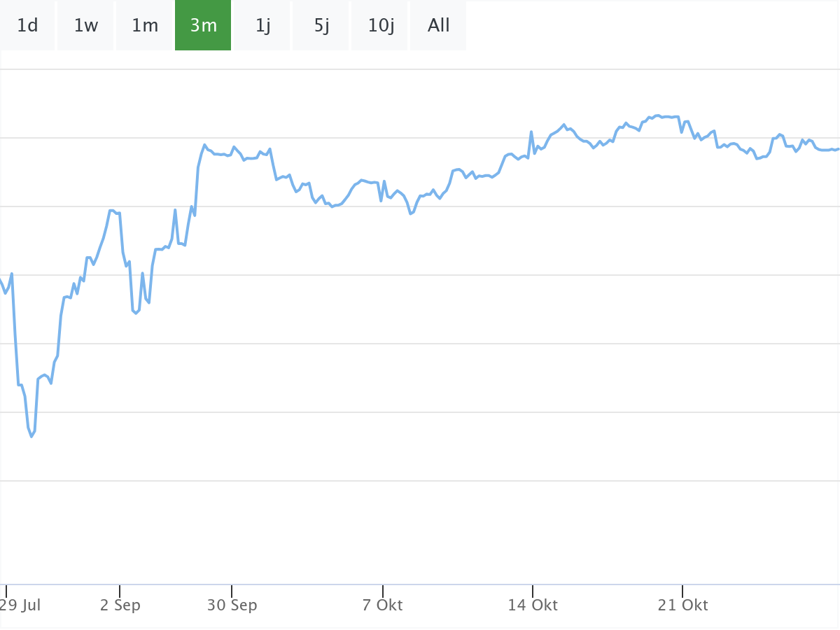The width and height of the screenshot is (840, 630).
Task: Choose the 1m chart period
Action: pos(145,26)
